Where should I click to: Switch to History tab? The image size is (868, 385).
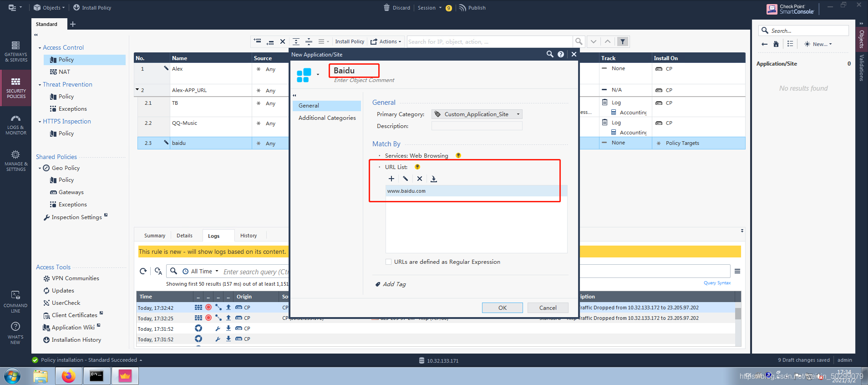(x=249, y=236)
